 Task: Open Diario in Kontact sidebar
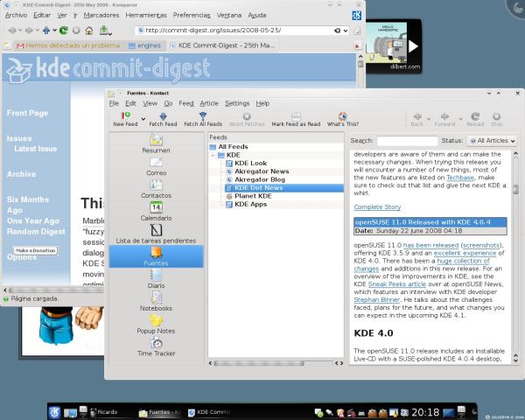point(156,279)
